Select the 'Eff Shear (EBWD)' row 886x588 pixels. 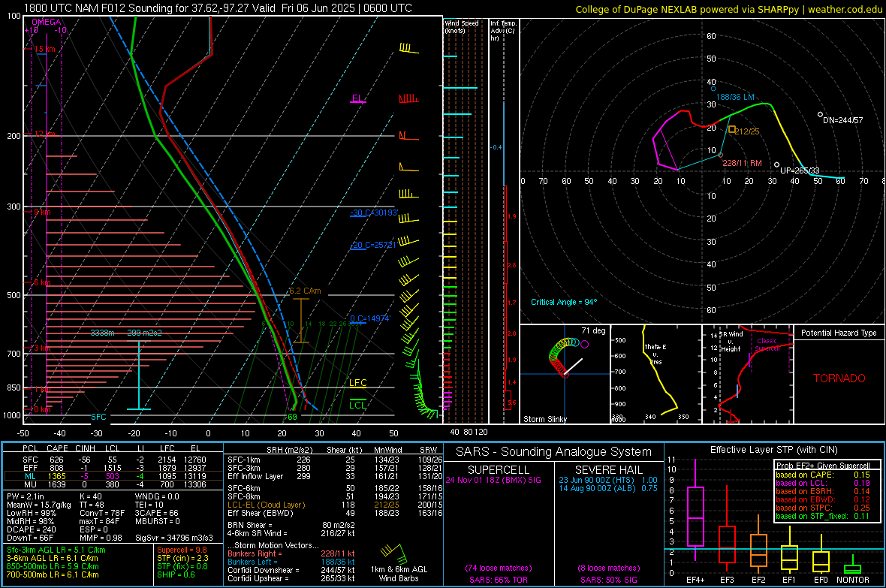335,514
